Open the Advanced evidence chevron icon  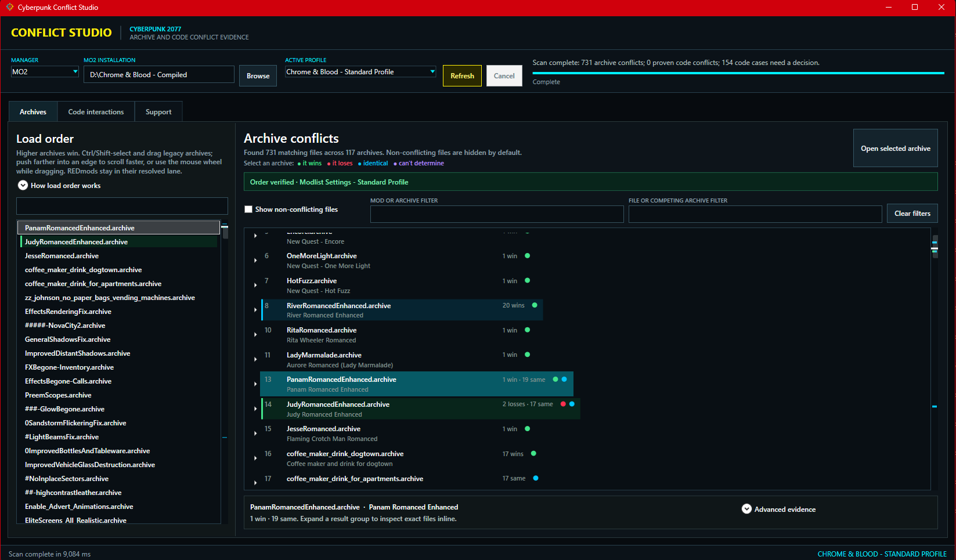click(x=746, y=509)
